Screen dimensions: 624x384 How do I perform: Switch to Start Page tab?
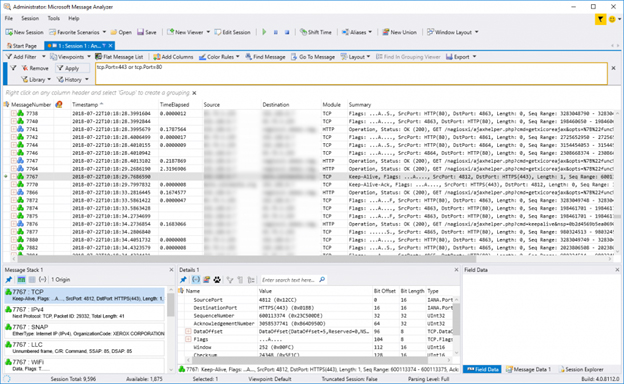pos(22,46)
